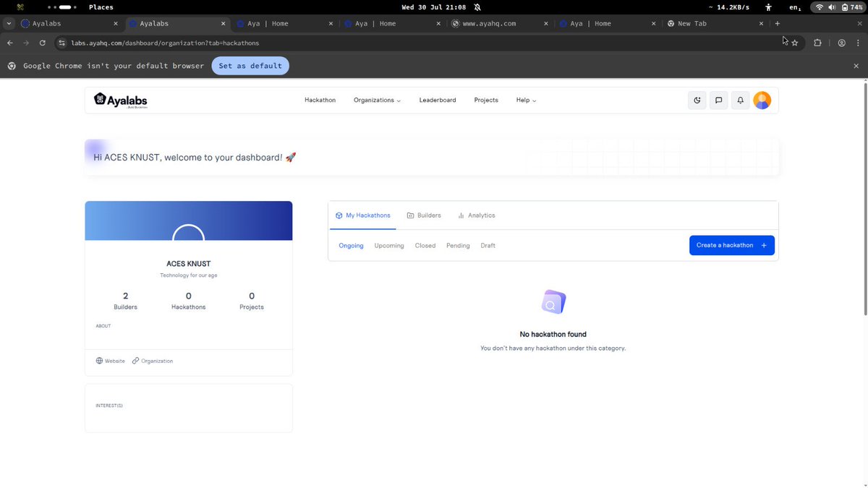This screenshot has height=488, width=868.
Task: Select the Upcoming hackathons filter
Action: (x=389, y=246)
